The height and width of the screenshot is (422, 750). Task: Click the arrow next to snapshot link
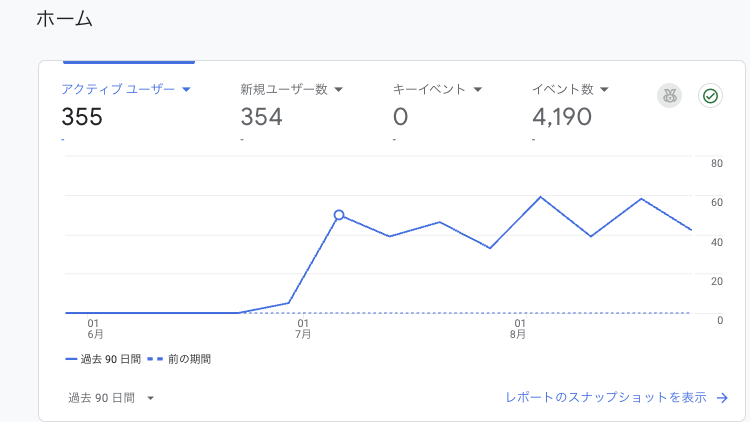pos(722,398)
